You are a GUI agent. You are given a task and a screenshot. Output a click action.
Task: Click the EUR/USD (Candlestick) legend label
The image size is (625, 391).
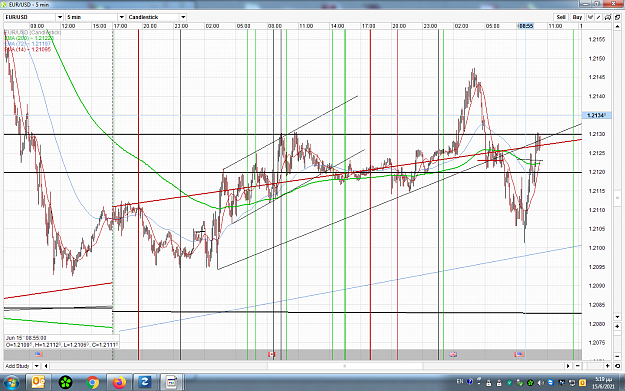(x=33, y=32)
